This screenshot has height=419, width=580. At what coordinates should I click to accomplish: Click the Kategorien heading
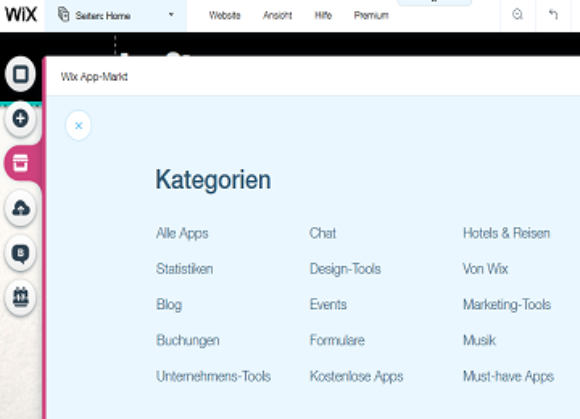coord(213,180)
